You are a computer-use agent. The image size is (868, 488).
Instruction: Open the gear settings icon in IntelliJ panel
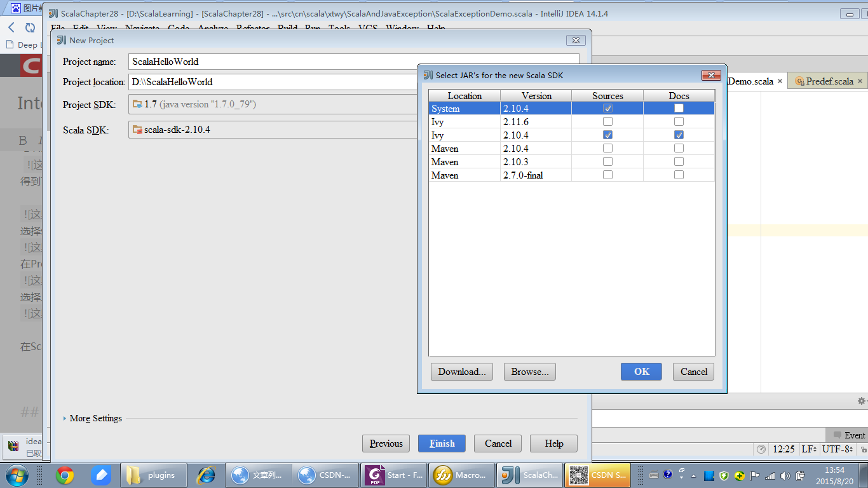pos(862,401)
